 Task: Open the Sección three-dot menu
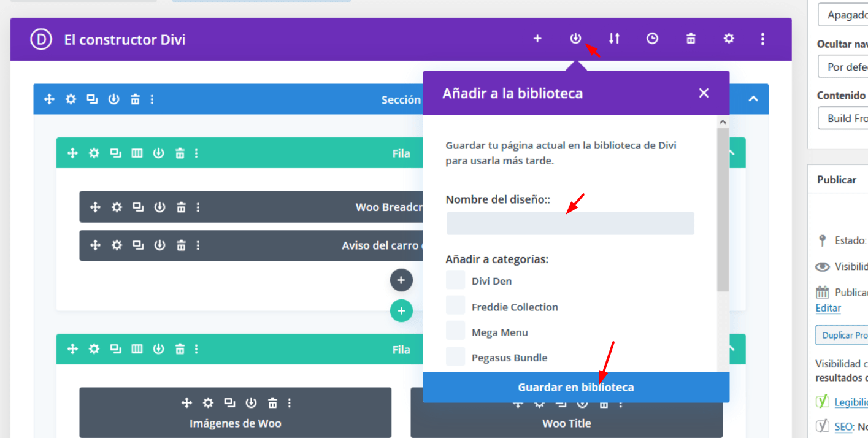click(152, 99)
